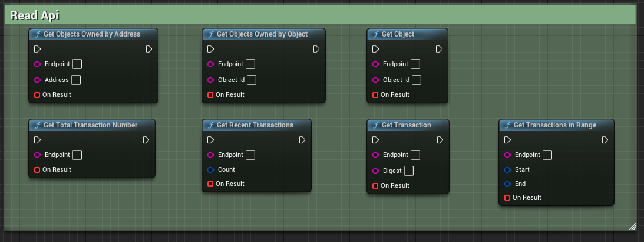Click Endpoint input box on Get Object node
The image size is (644, 242).
pos(415,64)
